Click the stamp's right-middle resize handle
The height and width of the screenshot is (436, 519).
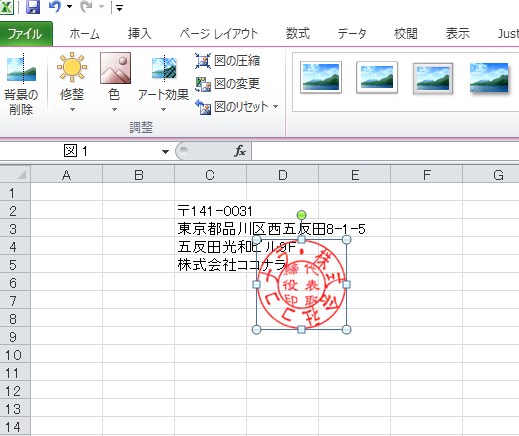click(x=346, y=284)
